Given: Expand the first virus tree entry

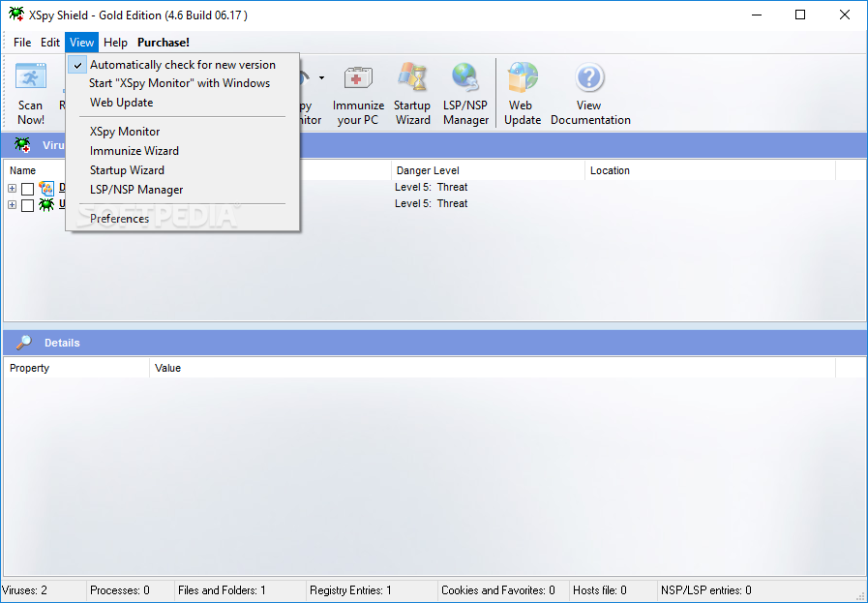Looking at the screenshot, I should click(13, 189).
